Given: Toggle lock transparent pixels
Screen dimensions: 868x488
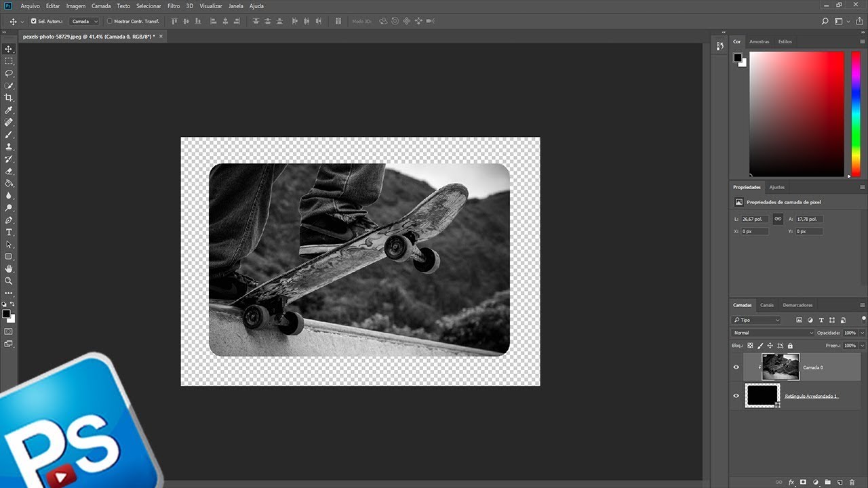Looking at the screenshot, I should (751, 346).
